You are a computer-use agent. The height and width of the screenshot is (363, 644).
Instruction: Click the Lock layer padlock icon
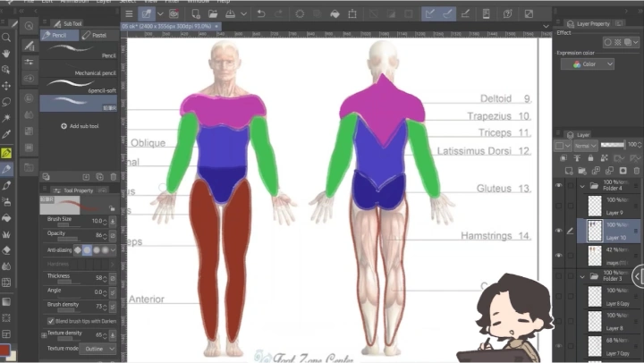(590, 157)
